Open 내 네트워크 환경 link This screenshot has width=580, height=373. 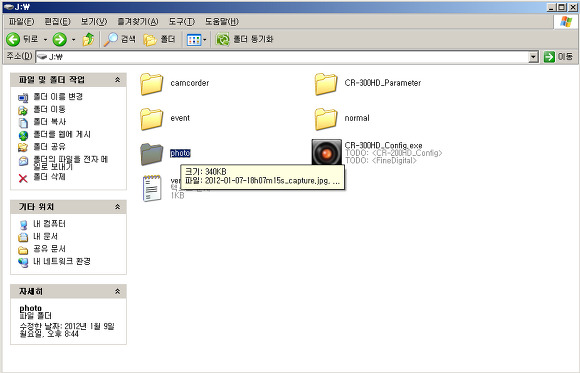[x=62, y=261]
